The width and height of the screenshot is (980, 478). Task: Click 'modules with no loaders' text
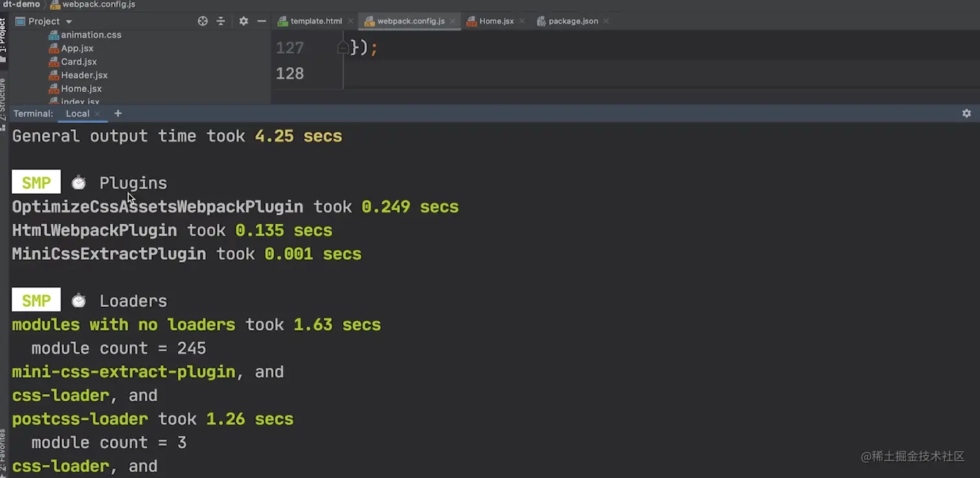pos(124,324)
